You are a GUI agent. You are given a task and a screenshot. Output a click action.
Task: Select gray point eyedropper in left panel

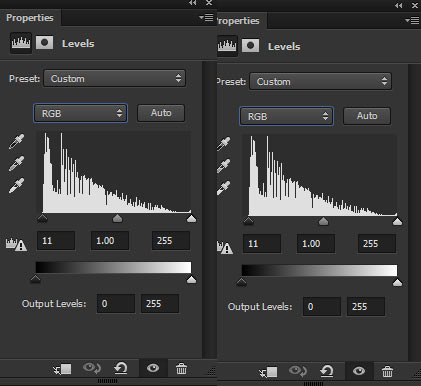pos(16,163)
